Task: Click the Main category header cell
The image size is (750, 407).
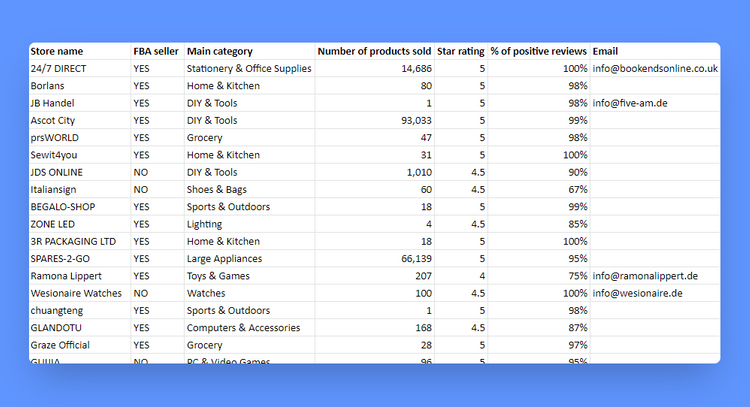Action: pos(220,51)
